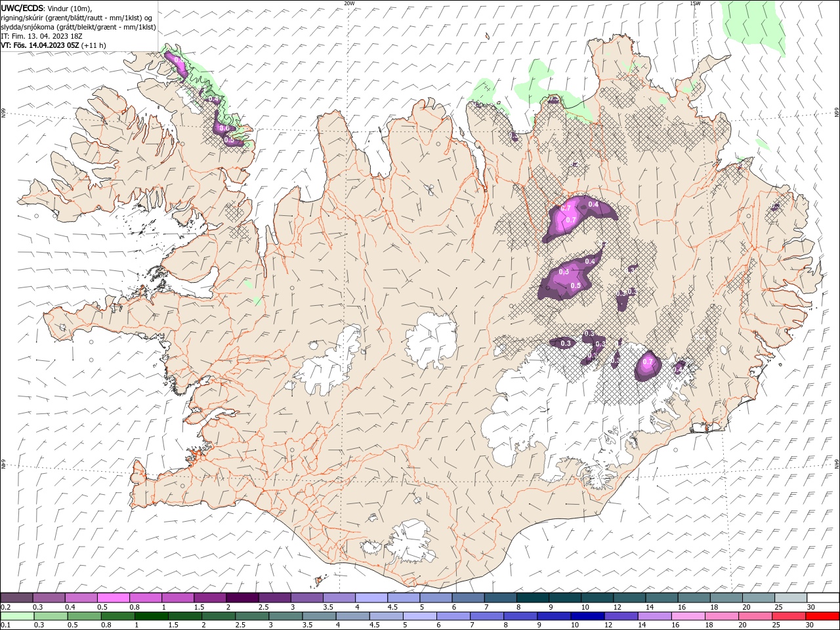Select the slate blue 6 swatch in upper legend
The height and width of the screenshot is (630, 840).
(x=469, y=598)
